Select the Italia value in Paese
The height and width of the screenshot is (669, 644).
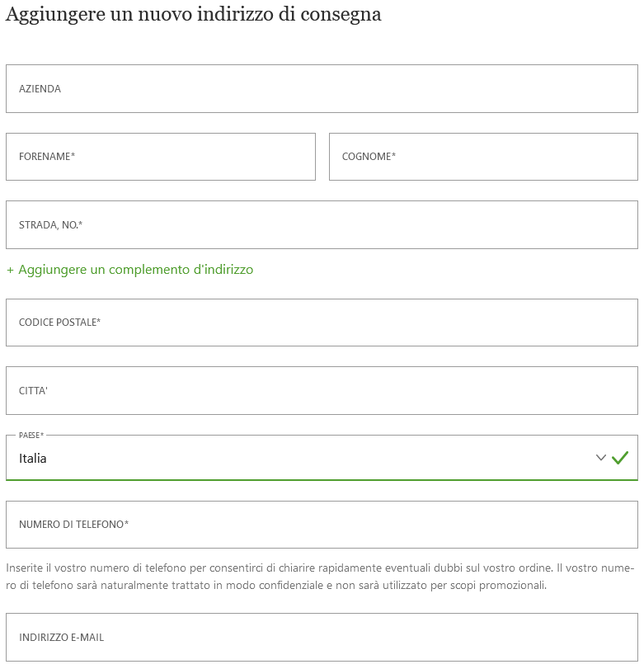[x=33, y=459]
